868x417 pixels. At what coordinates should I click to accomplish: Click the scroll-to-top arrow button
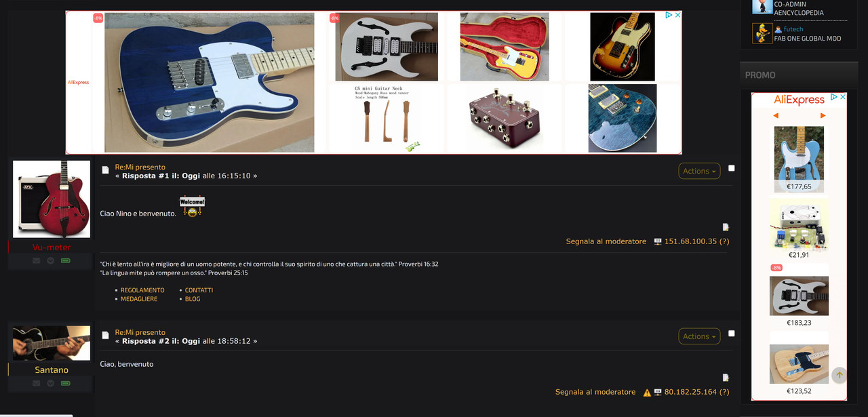coord(840,375)
